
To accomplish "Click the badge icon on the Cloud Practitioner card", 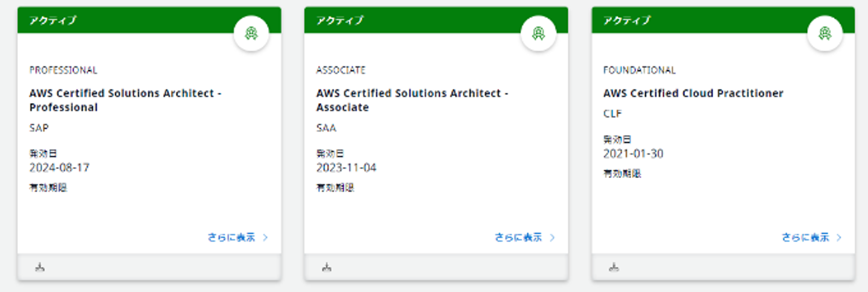I will pos(825,34).
